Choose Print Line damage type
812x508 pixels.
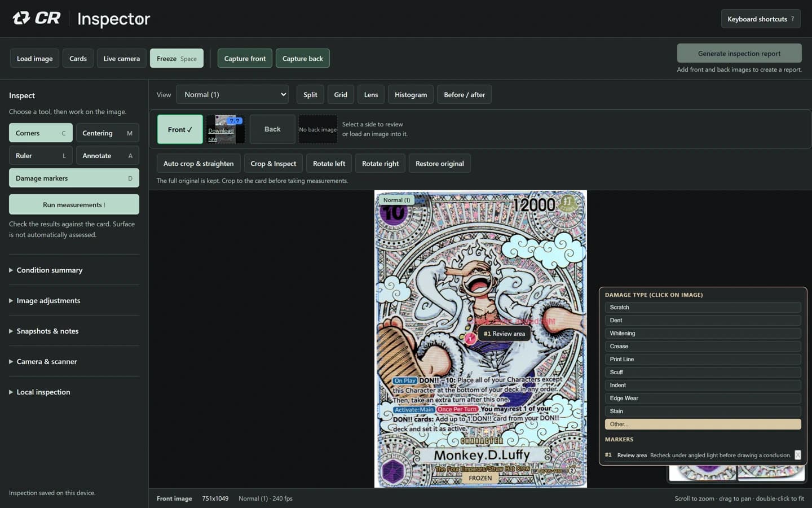(703, 359)
